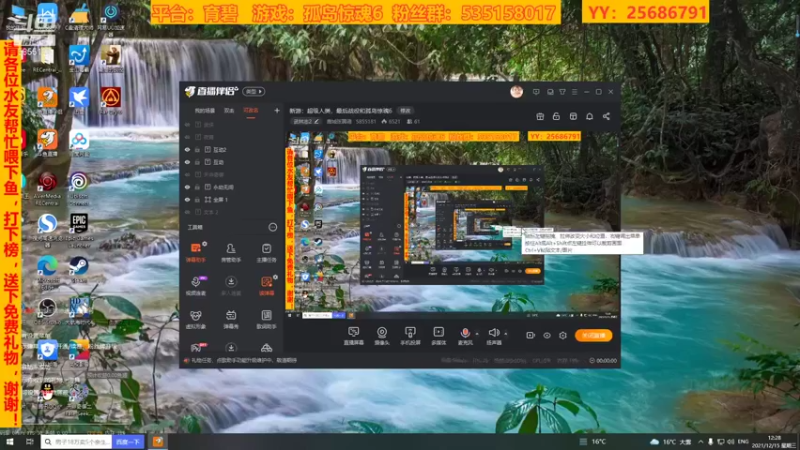This screenshot has height=450, width=800.
Task: Show hidden icons in the system tray
Action: (x=701, y=441)
